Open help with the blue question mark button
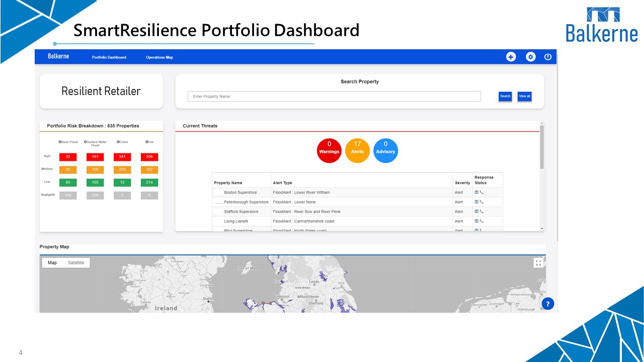Viewport: 644px width, 362px height. tap(548, 304)
